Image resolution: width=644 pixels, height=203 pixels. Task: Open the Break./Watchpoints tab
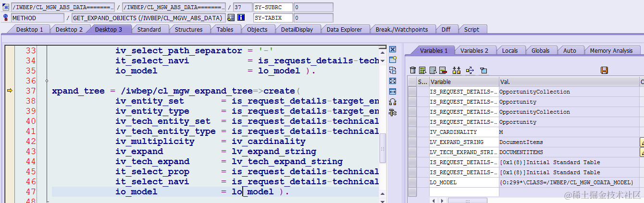(x=402, y=29)
